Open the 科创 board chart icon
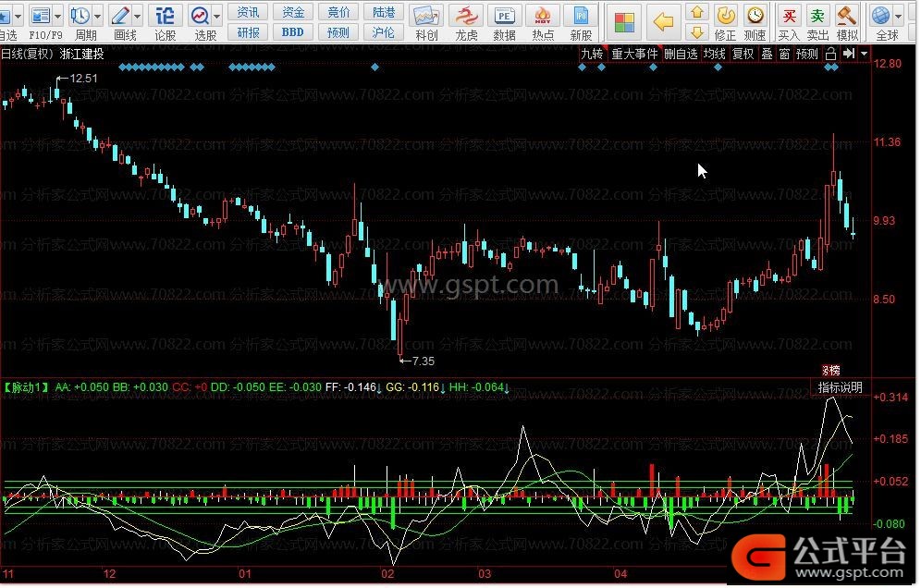 (x=426, y=17)
